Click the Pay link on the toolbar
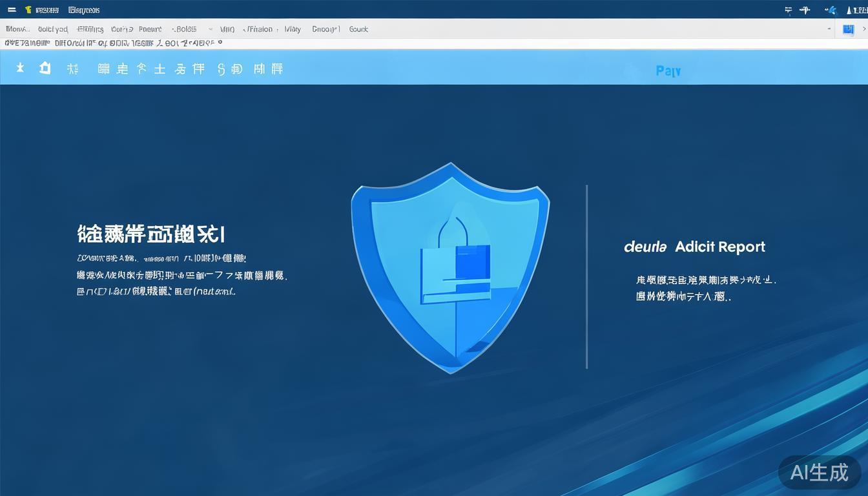The height and width of the screenshot is (496, 868). [668, 70]
